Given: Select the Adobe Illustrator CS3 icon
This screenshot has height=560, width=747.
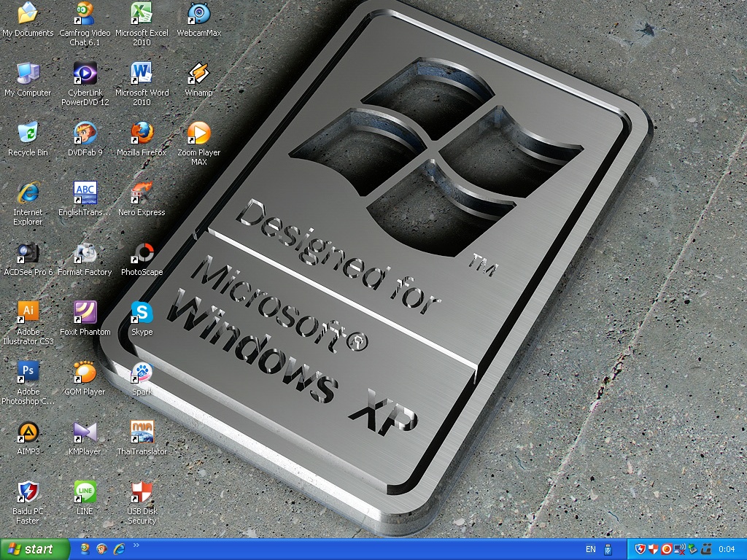Looking at the screenshot, I should pyautogui.click(x=28, y=313).
